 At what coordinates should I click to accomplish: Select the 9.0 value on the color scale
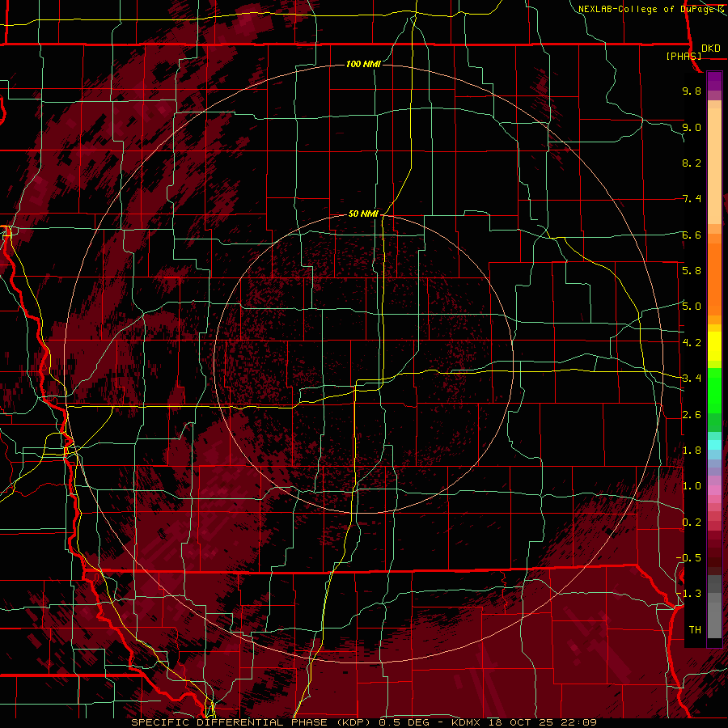pos(692,127)
